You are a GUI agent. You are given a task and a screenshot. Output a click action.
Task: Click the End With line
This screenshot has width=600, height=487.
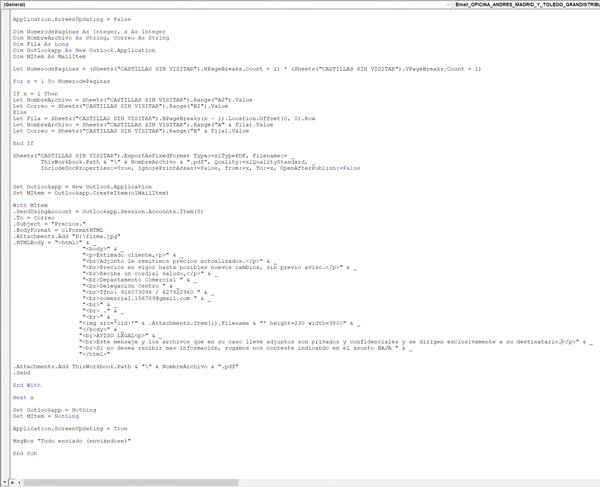pos(26,385)
